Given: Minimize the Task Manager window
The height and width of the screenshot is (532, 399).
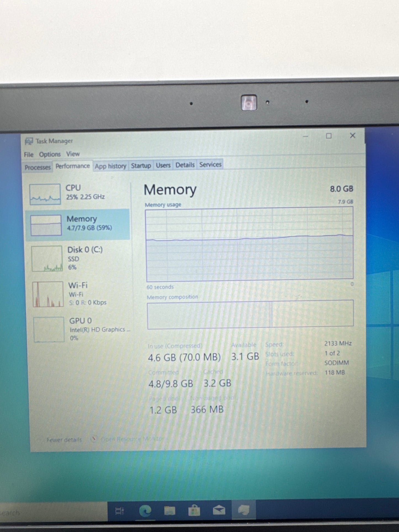Looking at the screenshot, I should [305, 136].
